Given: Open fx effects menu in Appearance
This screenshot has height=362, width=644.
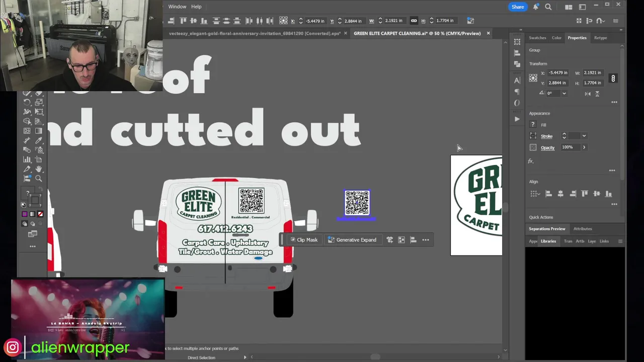Looking at the screenshot, I should click(531, 161).
